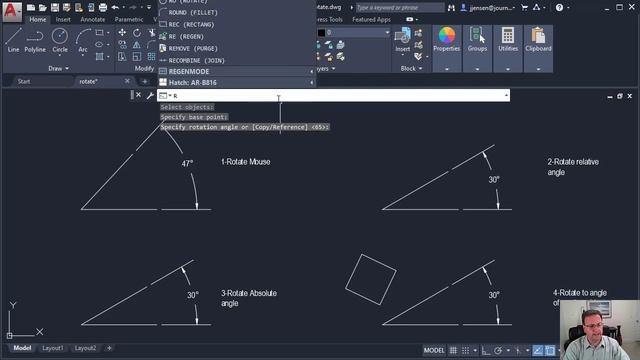Select the Arc tool
640x360 pixels.
[x=83, y=40]
